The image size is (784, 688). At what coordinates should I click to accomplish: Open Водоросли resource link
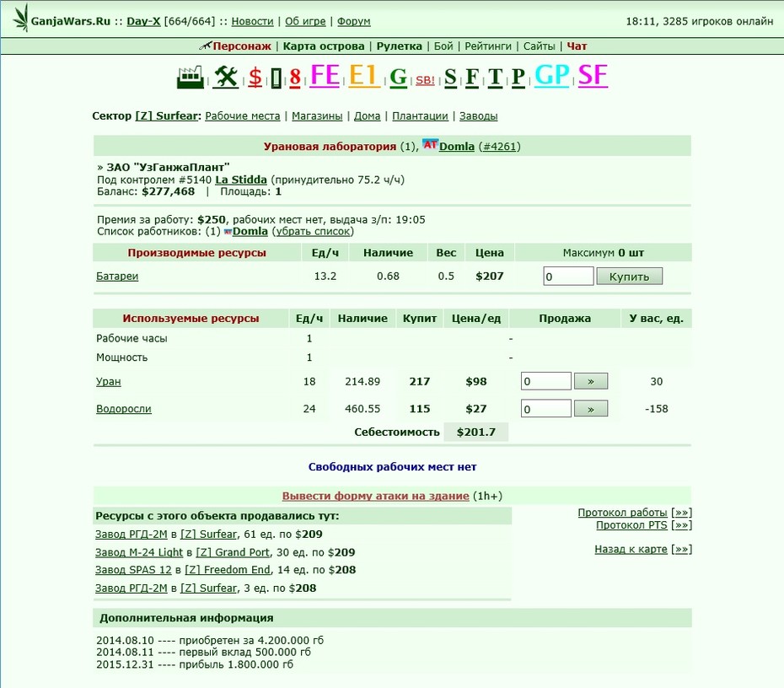(123, 409)
